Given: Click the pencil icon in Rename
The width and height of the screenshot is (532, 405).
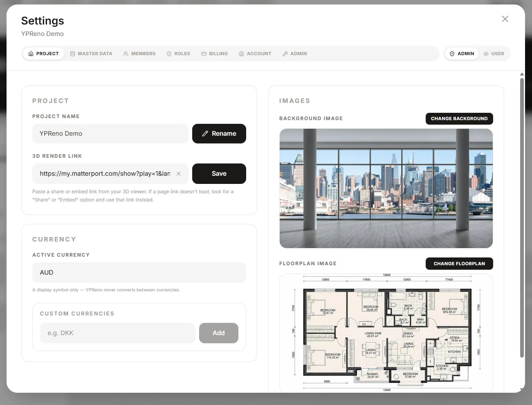Looking at the screenshot, I should [205, 134].
